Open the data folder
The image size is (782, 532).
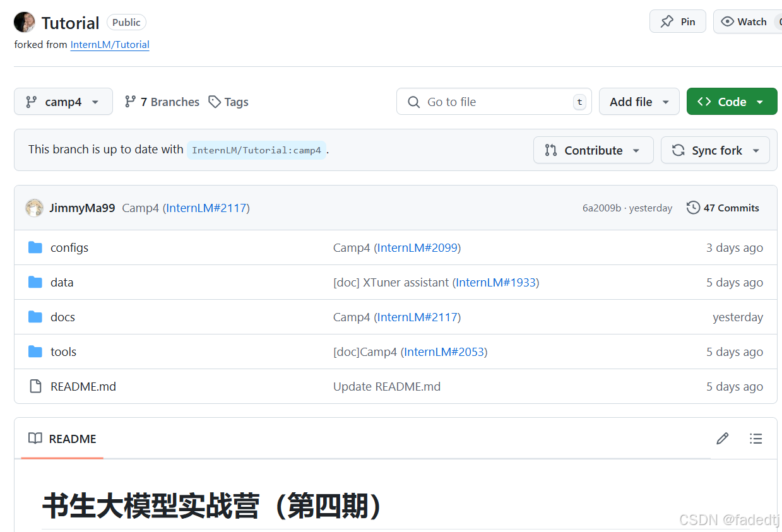(62, 282)
